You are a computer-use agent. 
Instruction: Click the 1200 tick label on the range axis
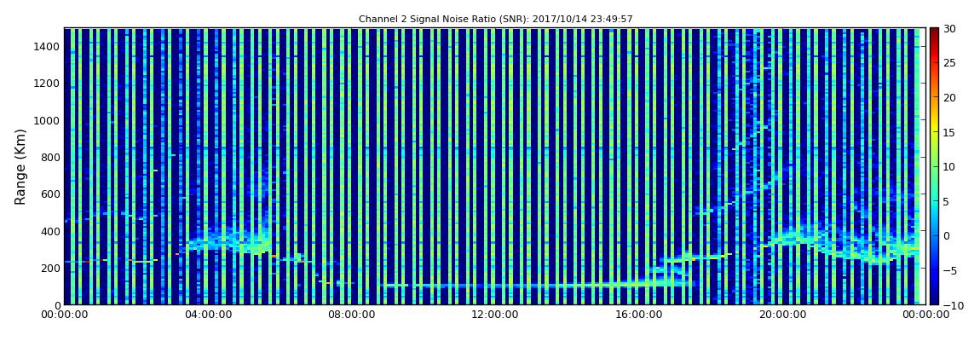tap(47, 84)
